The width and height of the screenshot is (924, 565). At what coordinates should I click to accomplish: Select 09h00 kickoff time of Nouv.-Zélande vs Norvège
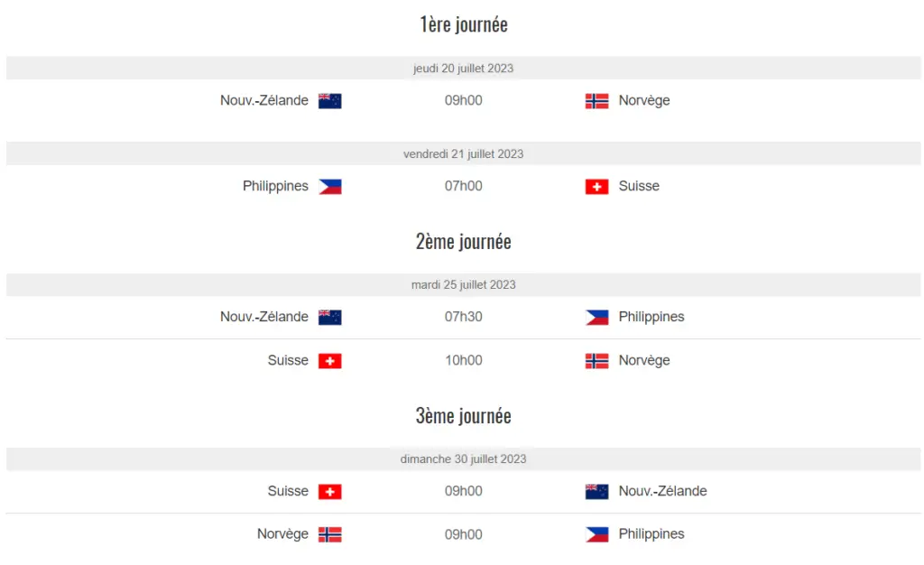point(463,100)
